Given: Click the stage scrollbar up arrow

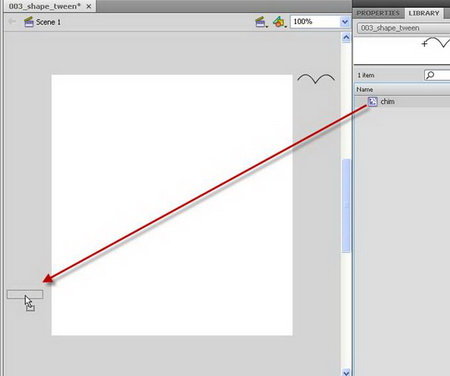Looking at the screenshot, I should click(346, 37).
